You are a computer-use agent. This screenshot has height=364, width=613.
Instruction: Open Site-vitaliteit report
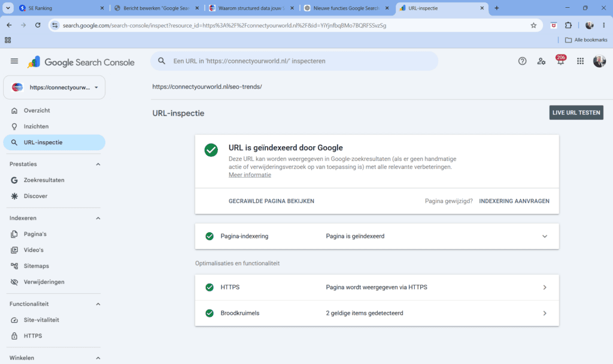coord(54,320)
